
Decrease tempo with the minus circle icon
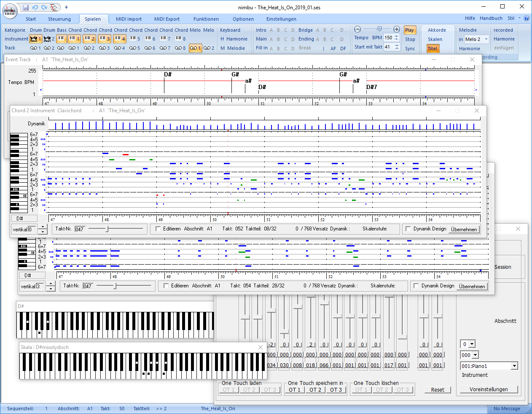[x=357, y=29]
